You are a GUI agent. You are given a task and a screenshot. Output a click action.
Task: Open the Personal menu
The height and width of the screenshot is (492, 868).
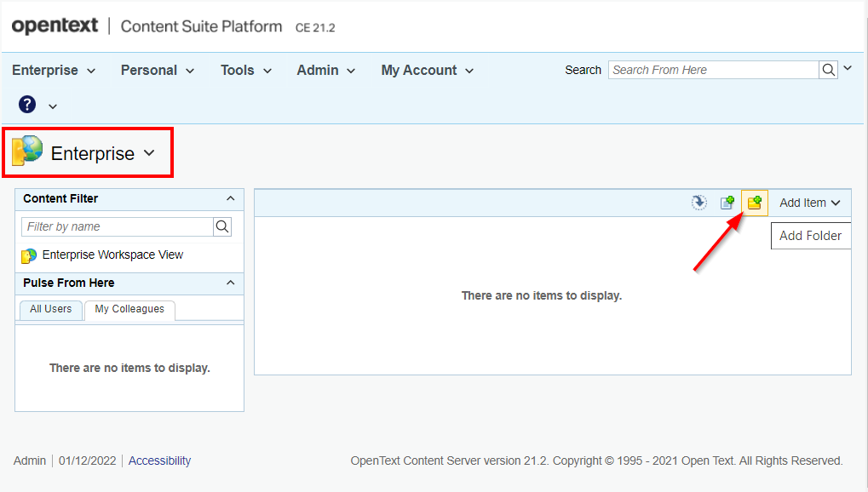[x=158, y=71]
